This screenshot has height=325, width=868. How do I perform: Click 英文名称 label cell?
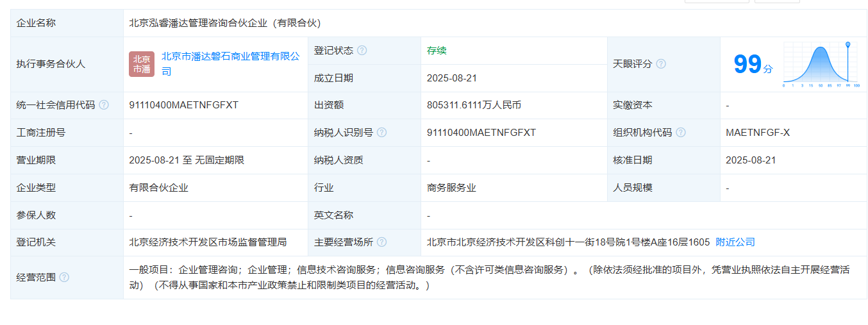click(x=365, y=215)
